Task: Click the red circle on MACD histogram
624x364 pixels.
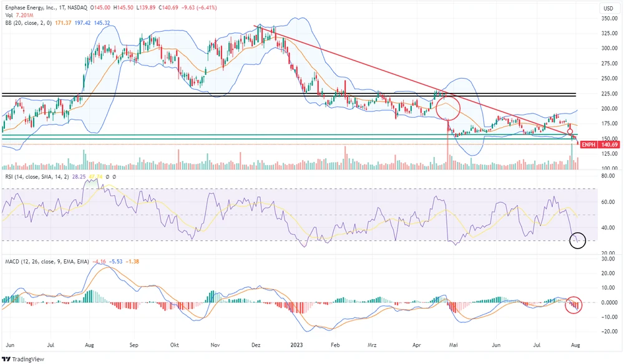Action: click(x=574, y=305)
